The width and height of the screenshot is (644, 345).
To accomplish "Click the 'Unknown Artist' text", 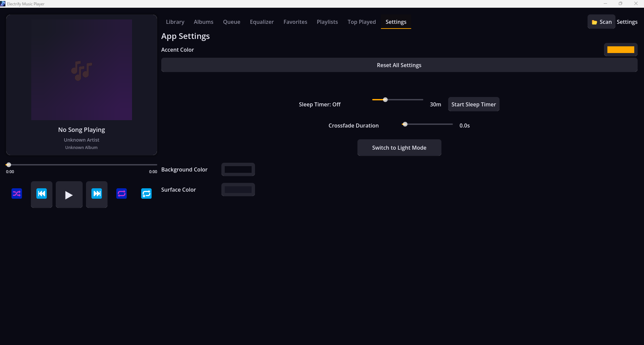I will pyautogui.click(x=82, y=140).
